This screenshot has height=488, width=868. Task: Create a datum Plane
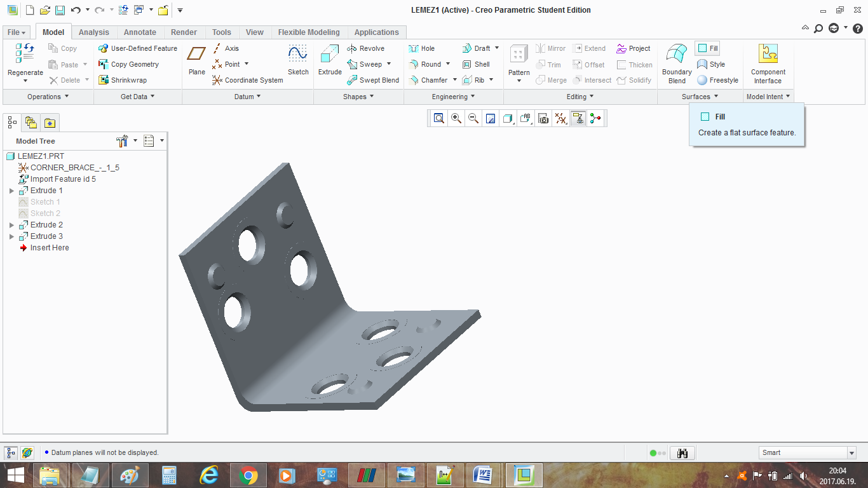pyautogui.click(x=197, y=55)
